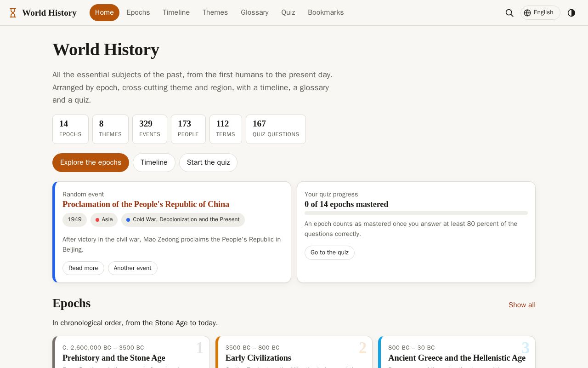Viewport: 588px width, 368px height.
Task: Click Go to the quiz button
Action: pyautogui.click(x=329, y=253)
